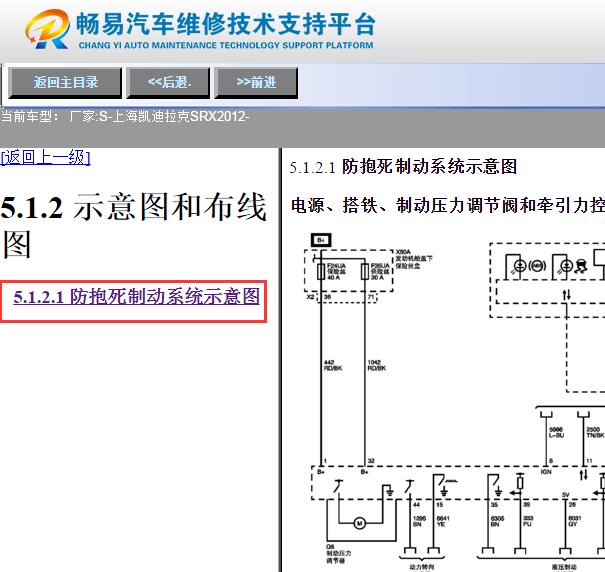Click the 5986 L-BU wire label

[x=556, y=432]
